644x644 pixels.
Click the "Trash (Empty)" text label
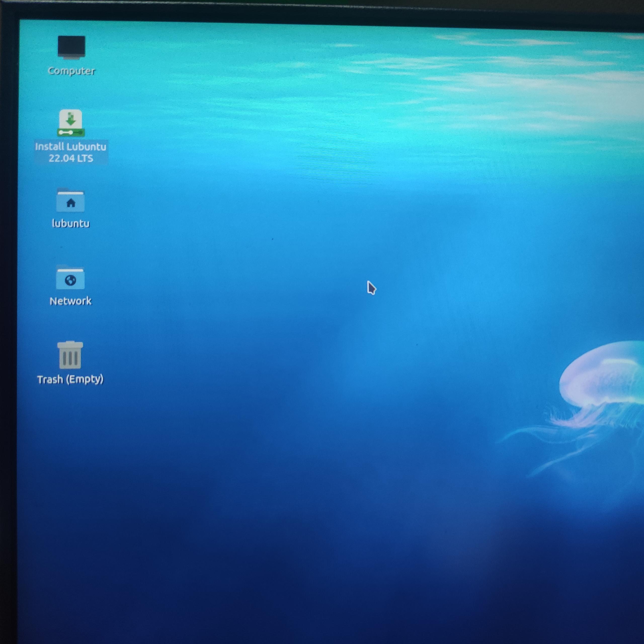(x=70, y=379)
